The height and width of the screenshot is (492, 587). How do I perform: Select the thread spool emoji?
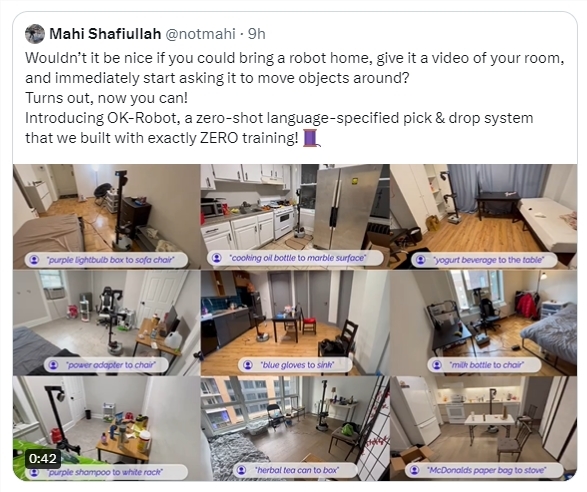(312, 138)
